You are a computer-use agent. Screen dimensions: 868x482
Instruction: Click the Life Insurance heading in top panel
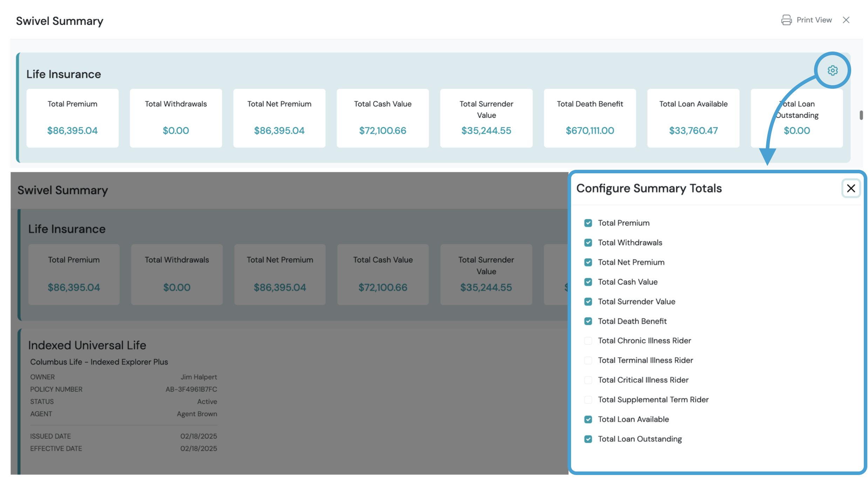[x=64, y=74]
